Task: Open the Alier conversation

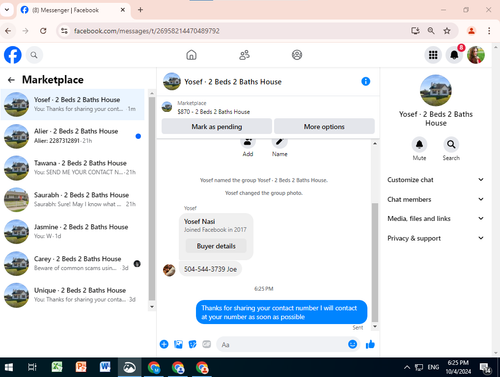Action: coord(73,136)
